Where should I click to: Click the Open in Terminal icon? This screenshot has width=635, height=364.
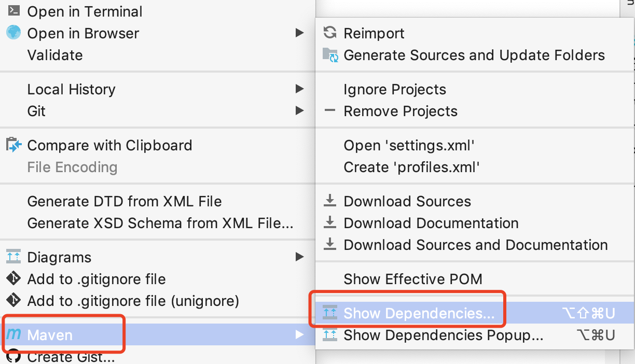tap(13, 11)
